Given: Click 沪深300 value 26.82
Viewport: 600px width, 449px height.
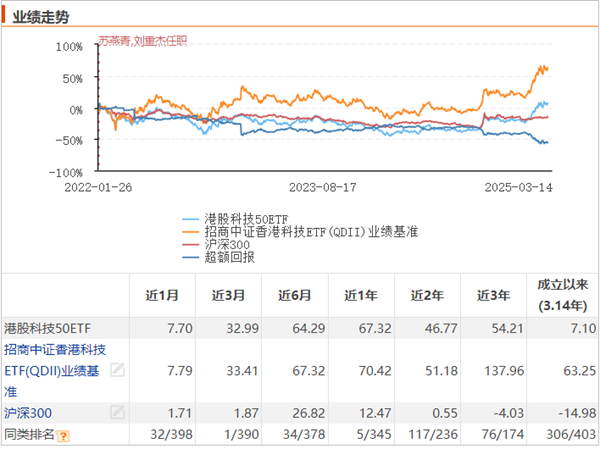Looking at the screenshot, I should click(309, 413).
